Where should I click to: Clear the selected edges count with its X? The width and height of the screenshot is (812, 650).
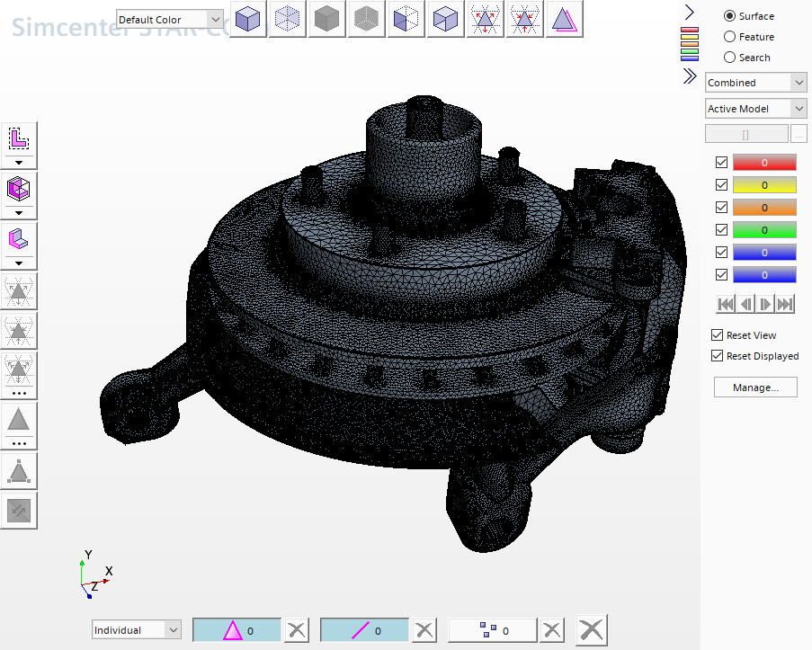(424, 630)
